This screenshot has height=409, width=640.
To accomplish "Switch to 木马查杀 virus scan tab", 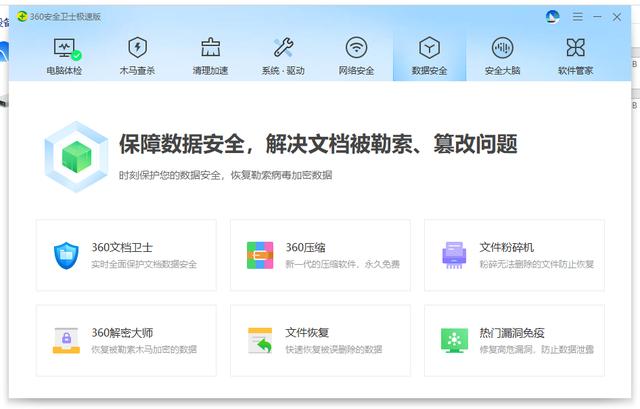I will coord(137,55).
